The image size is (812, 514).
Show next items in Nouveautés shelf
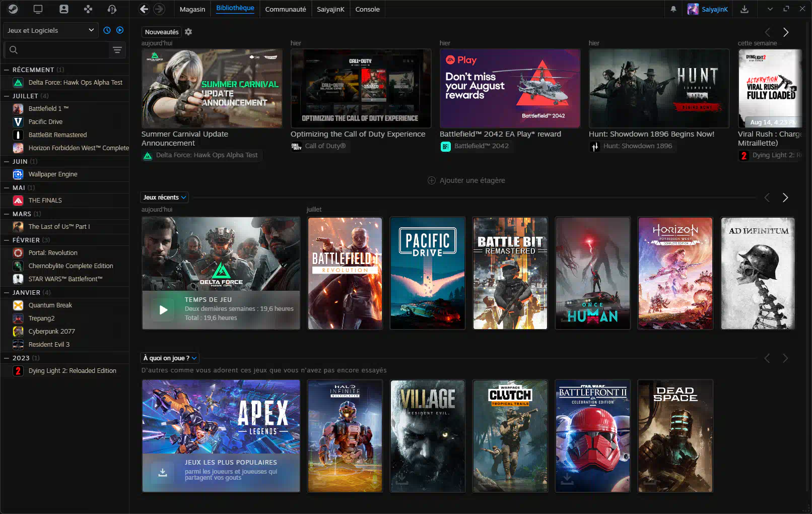tap(786, 32)
